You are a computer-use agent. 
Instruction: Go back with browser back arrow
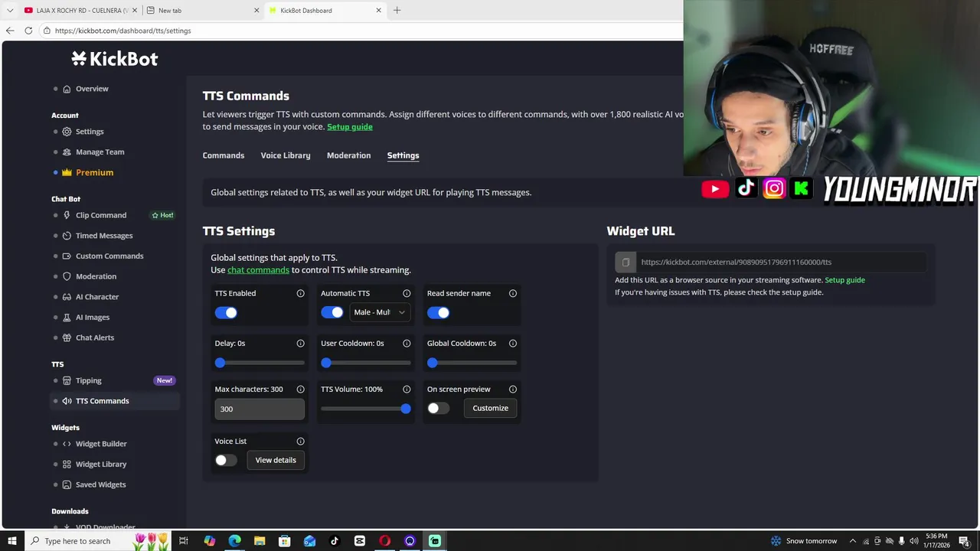click(10, 31)
